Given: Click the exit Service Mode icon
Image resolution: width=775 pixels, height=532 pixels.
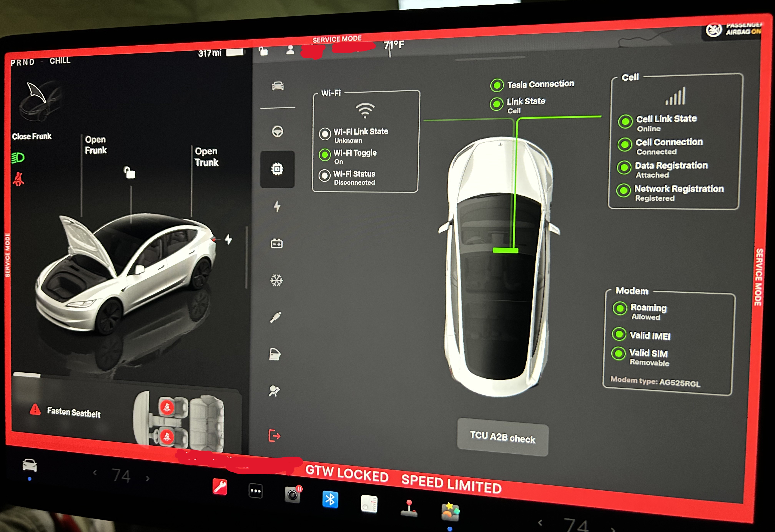Looking at the screenshot, I should (274, 436).
